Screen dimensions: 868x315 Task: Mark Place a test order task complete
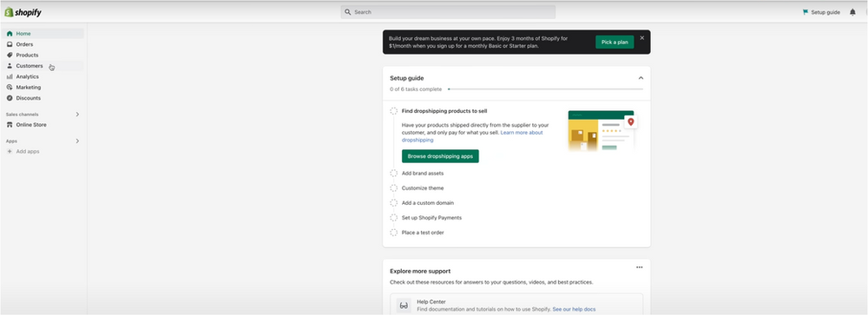coord(393,233)
